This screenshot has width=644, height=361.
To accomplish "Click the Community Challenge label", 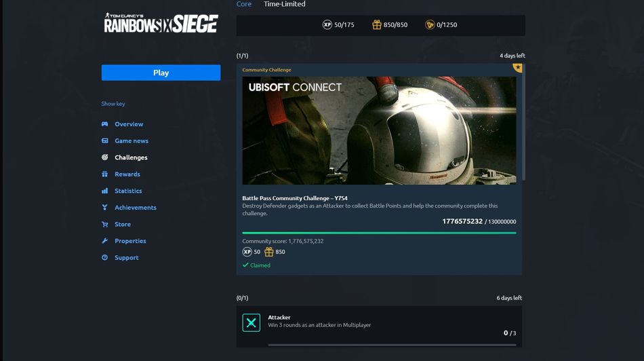I will point(266,70).
